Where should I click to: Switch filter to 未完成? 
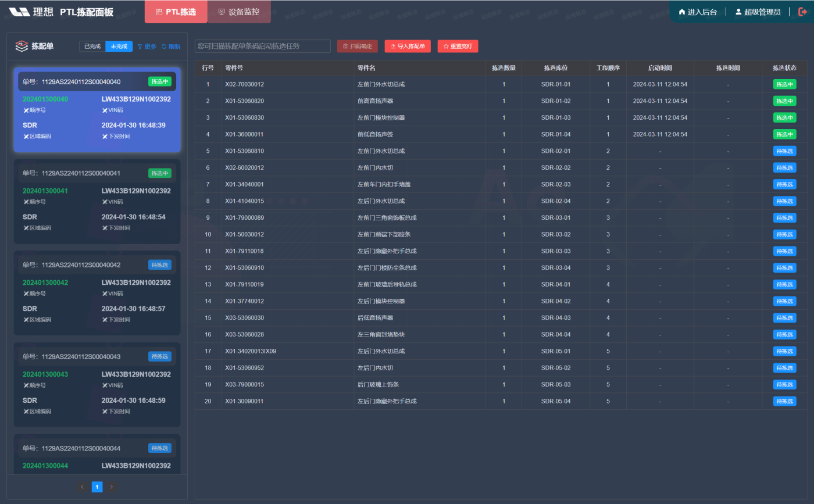tap(119, 47)
